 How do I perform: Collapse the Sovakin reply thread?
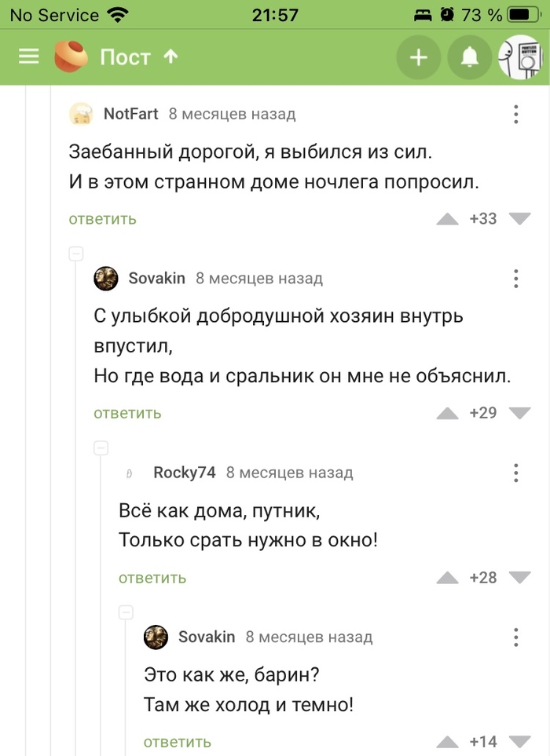point(76,254)
